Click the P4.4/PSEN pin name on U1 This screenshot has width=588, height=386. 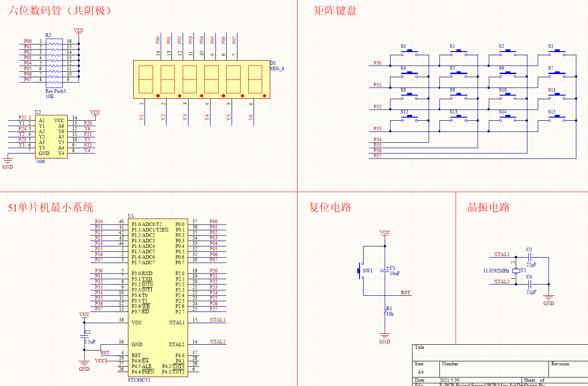143,372
